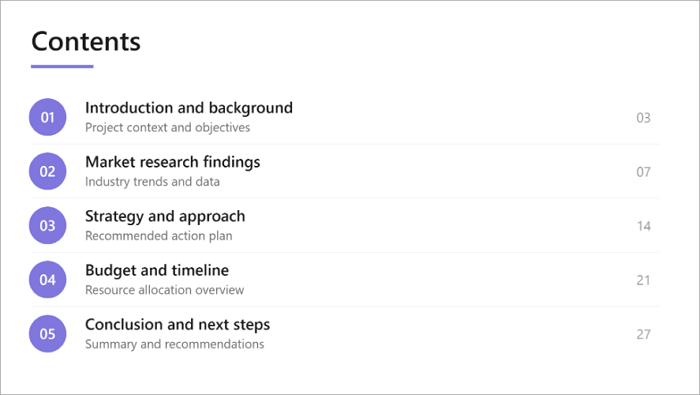Open Strategy and approach section
This screenshot has width=700, height=395.
165,216
